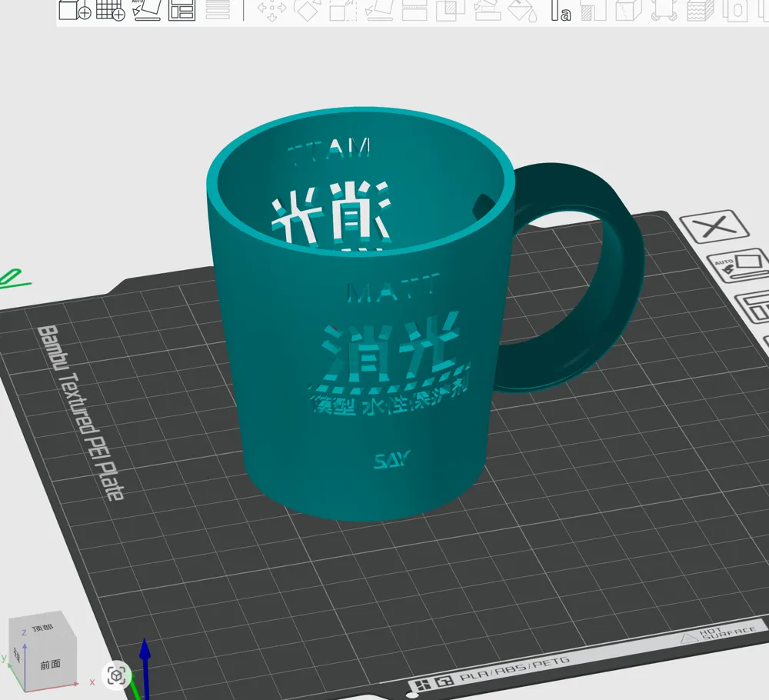
Task: Select the Scale tool
Action: coord(343,10)
